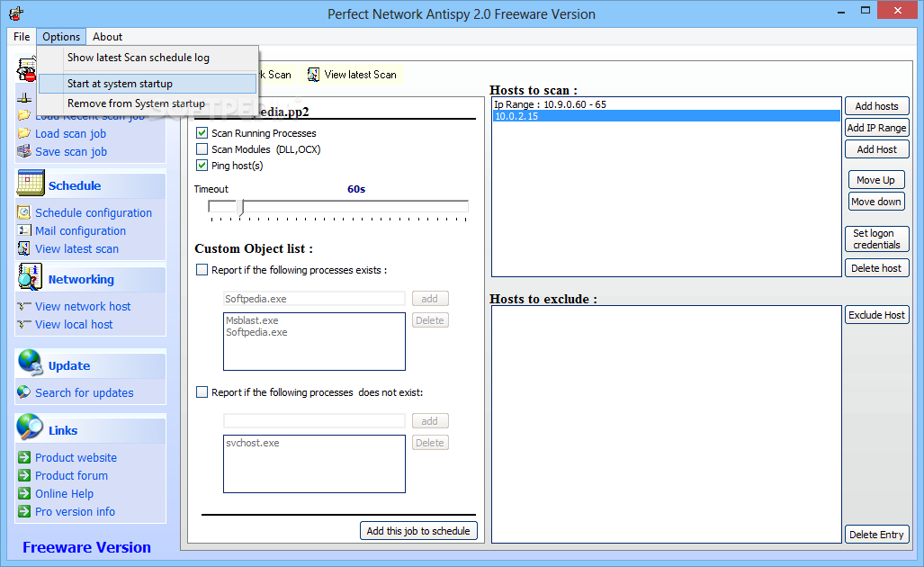Click the empty non-existing process input field
The width and height of the screenshot is (924, 567).
[x=314, y=421]
